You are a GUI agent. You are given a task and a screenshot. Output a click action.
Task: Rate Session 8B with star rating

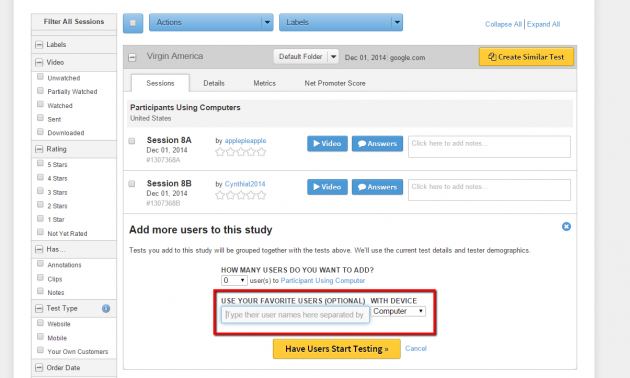(241, 195)
